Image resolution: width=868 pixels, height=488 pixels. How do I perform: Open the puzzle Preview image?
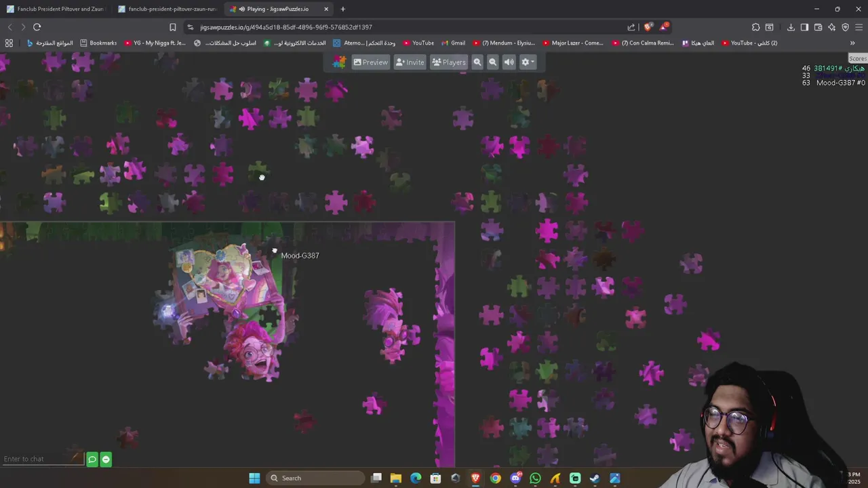coord(371,62)
